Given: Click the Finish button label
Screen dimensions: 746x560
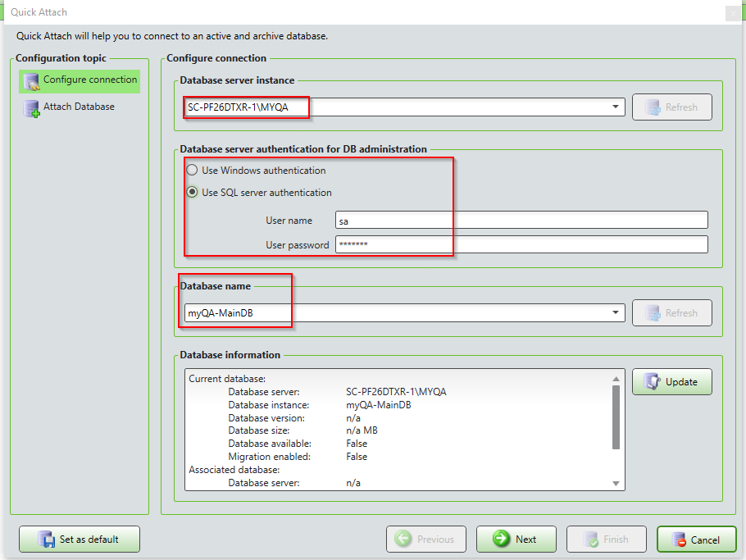Looking at the screenshot, I should pos(616,540).
